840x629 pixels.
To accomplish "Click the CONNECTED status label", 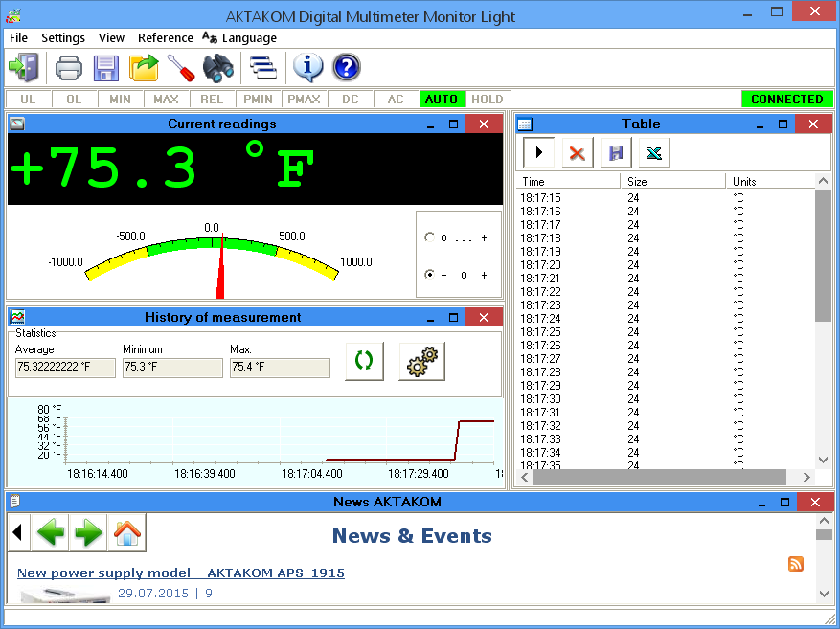I will click(x=787, y=100).
